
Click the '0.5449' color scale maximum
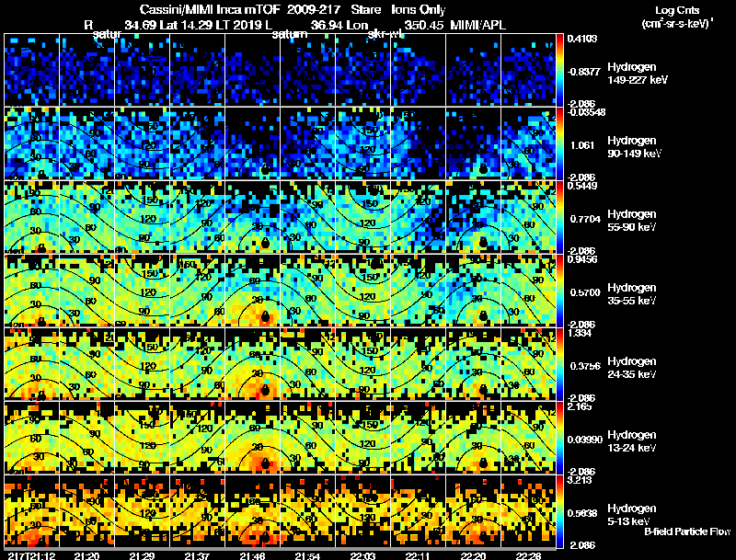pyautogui.click(x=582, y=186)
